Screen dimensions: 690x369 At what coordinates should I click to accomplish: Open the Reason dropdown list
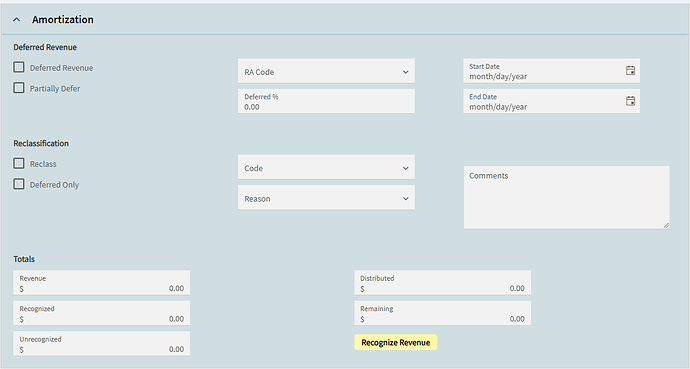[326, 197]
